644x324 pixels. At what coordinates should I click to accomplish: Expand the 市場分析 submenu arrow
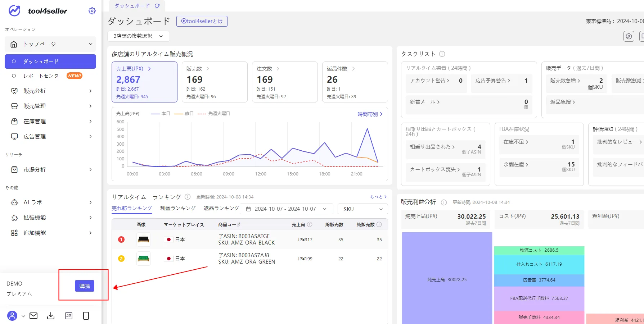pos(90,169)
